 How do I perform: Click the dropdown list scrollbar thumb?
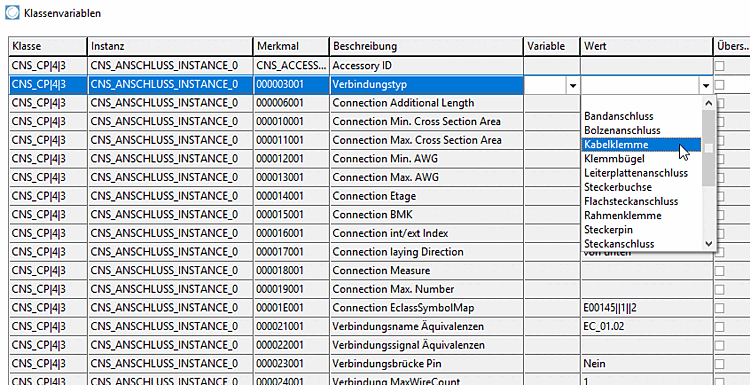pos(708,148)
